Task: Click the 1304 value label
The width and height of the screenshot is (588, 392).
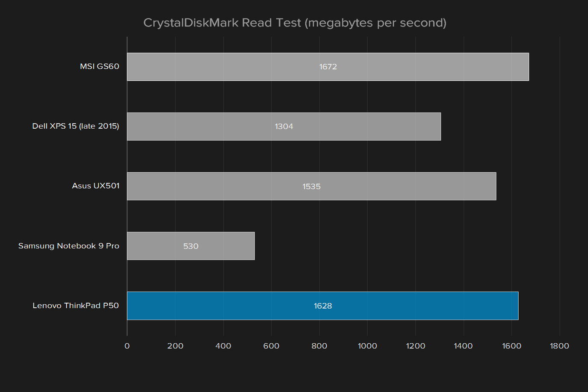Action: point(284,127)
